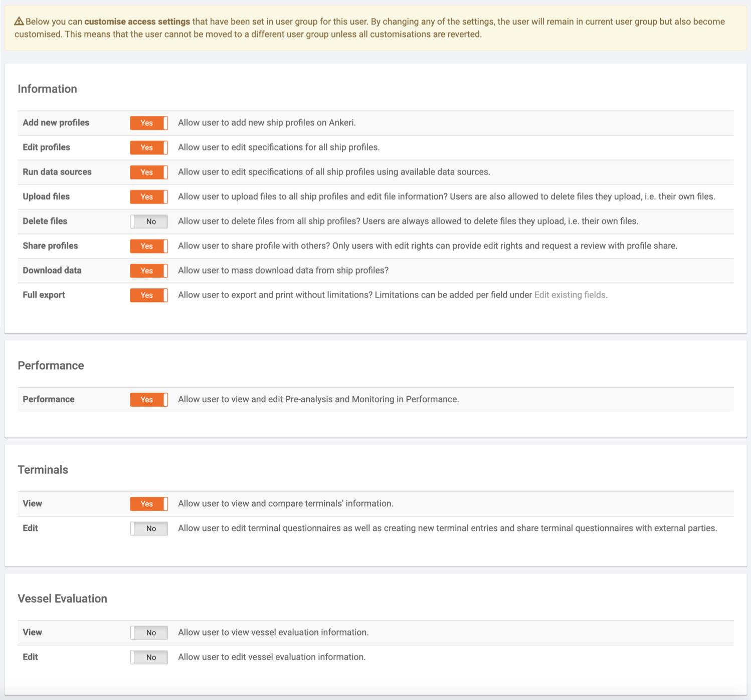This screenshot has width=751, height=700.
Task: Click the Information section heading
Action: (48, 89)
